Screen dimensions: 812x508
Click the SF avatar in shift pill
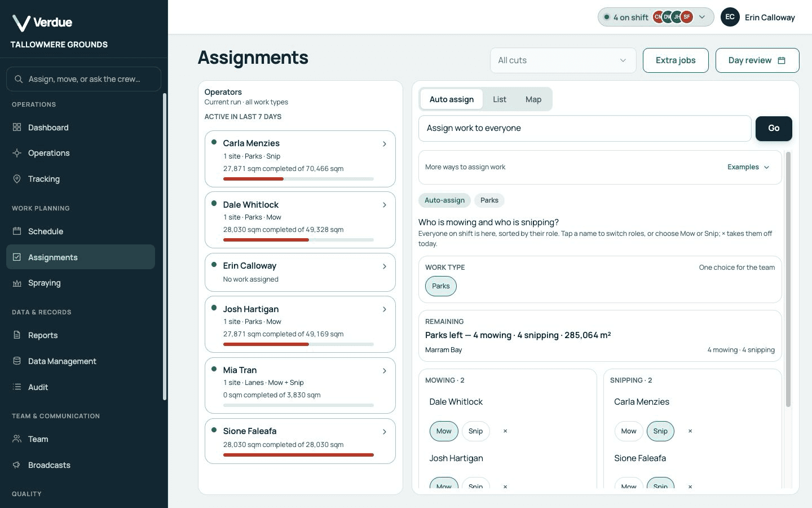(x=686, y=17)
